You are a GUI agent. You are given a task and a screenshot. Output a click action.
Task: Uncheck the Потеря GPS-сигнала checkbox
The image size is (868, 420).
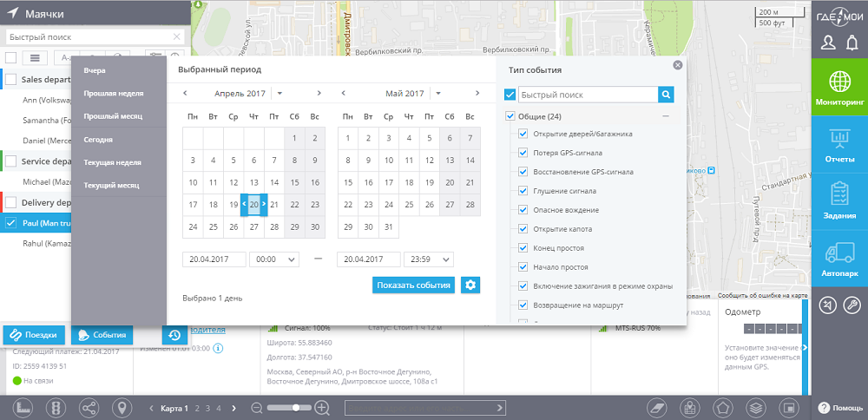523,153
